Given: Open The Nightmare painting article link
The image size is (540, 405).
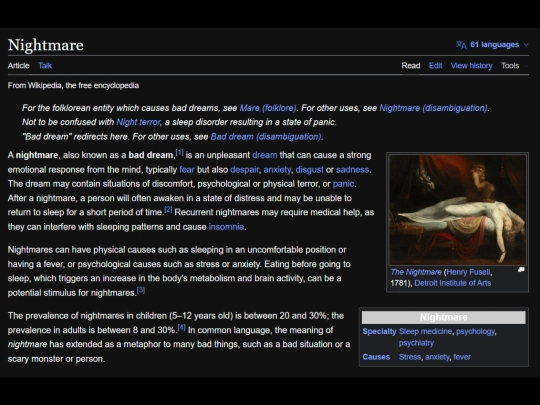Looking at the screenshot, I should click(x=416, y=272).
